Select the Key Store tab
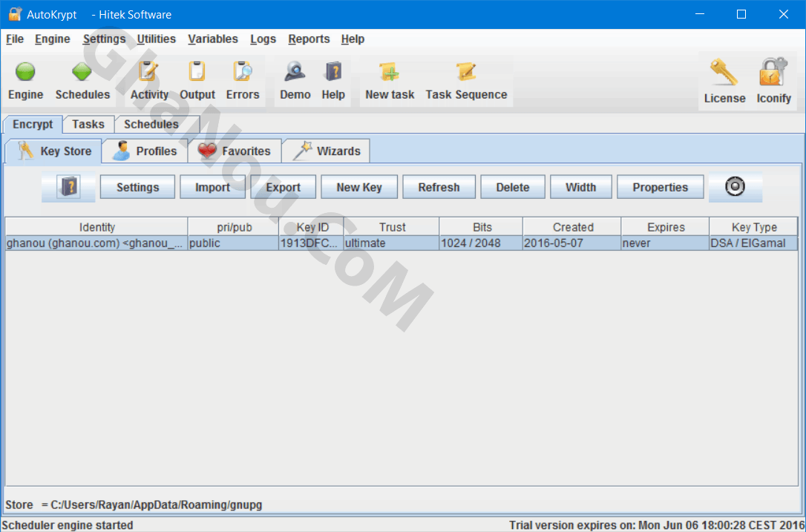Screen dimensions: 806x532 (x=53, y=151)
